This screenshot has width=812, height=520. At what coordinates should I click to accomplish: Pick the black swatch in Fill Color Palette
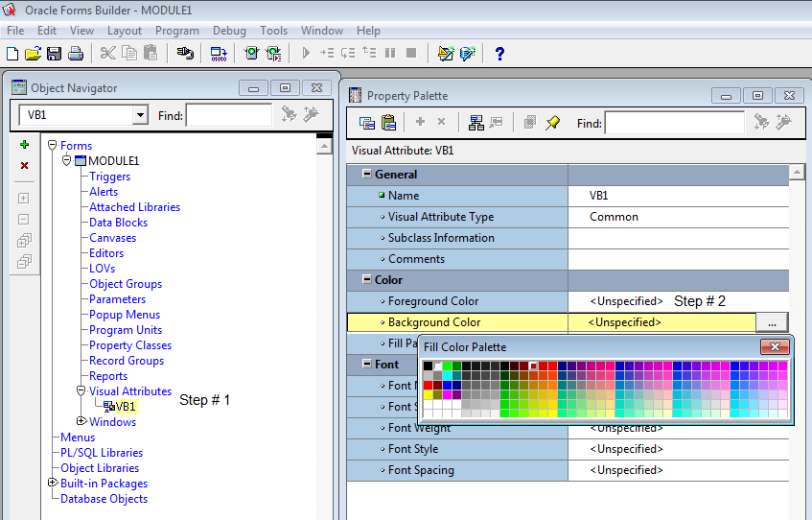(x=429, y=366)
